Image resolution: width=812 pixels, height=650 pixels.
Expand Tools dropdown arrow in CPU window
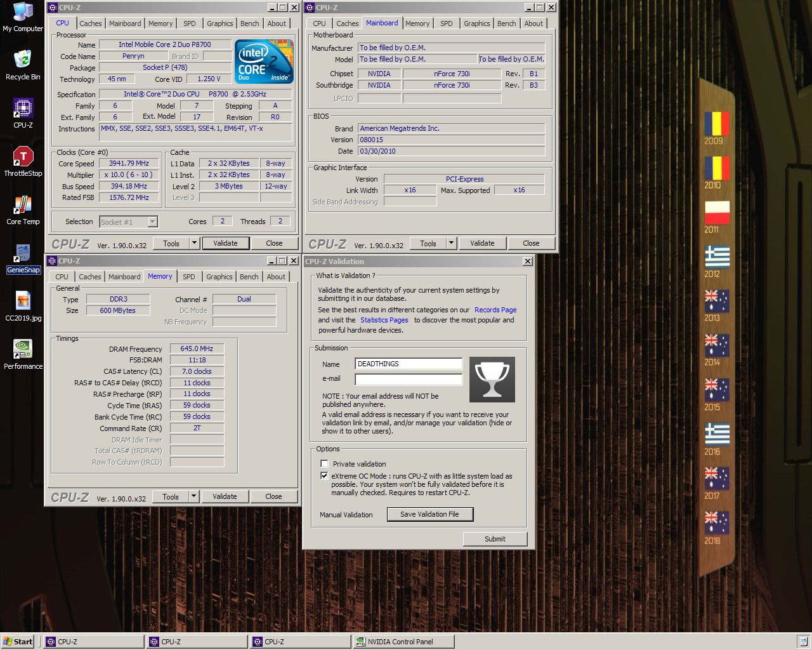click(195, 243)
